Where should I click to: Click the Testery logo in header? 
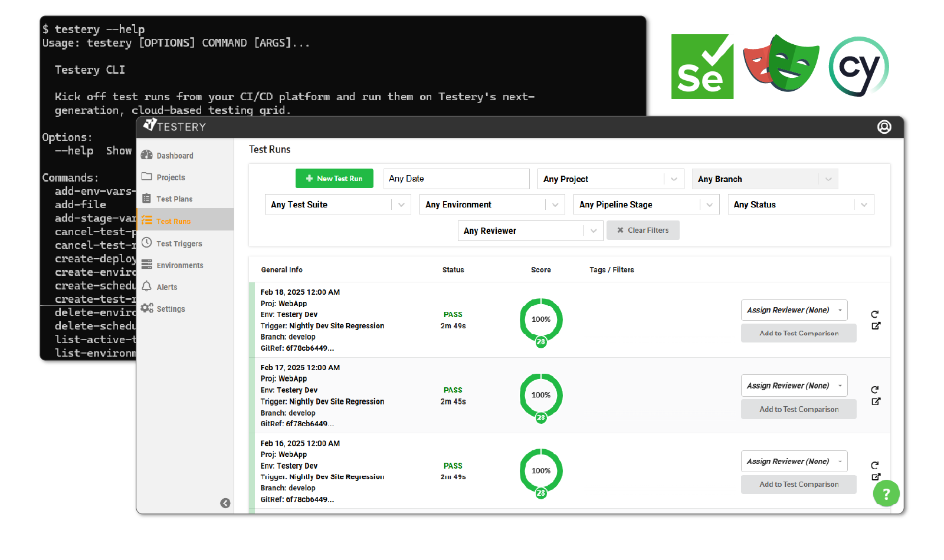click(x=175, y=126)
